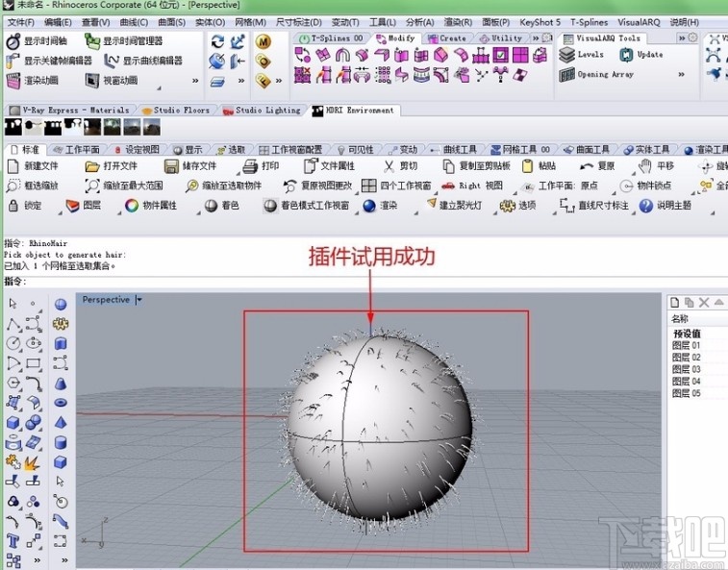This screenshot has width=728, height=570.
Task: Select 图层 03 in layer list
Action: (x=687, y=369)
